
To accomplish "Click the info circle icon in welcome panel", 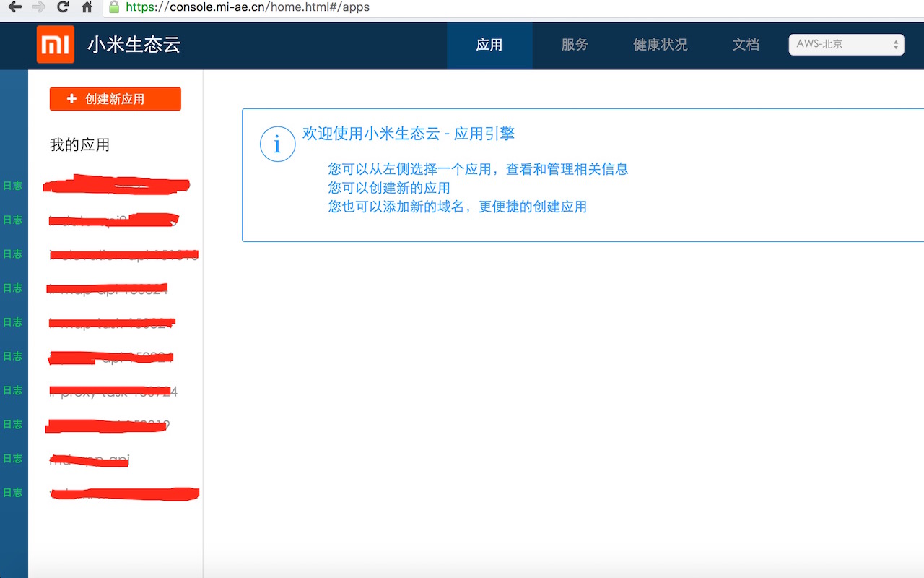I will click(277, 144).
